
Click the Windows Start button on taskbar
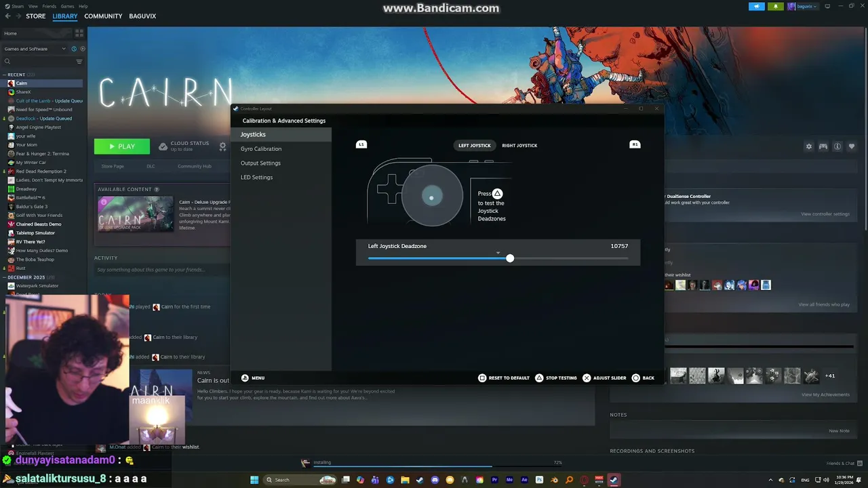click(254, 480)
